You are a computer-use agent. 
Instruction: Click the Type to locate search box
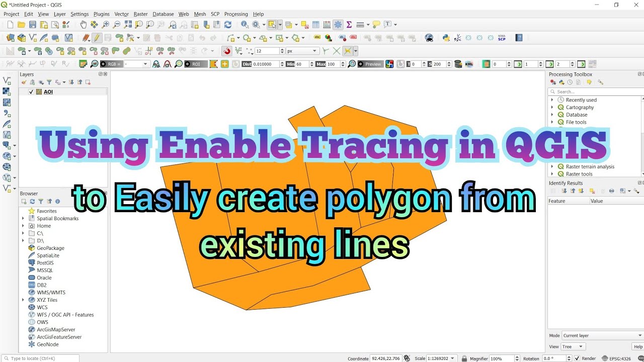click(x=40, y=358)
